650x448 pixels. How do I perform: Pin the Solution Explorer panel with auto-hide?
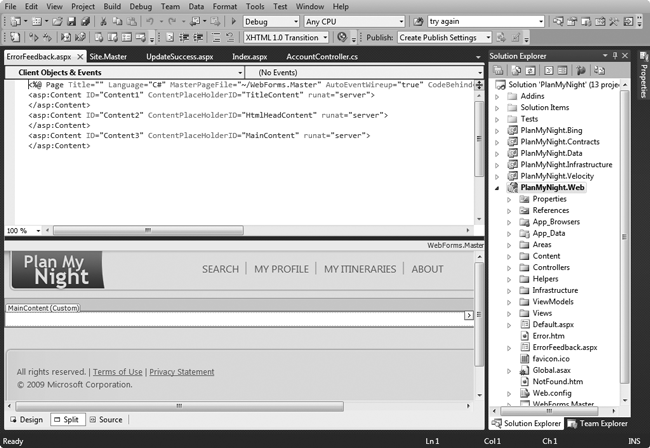615,56
